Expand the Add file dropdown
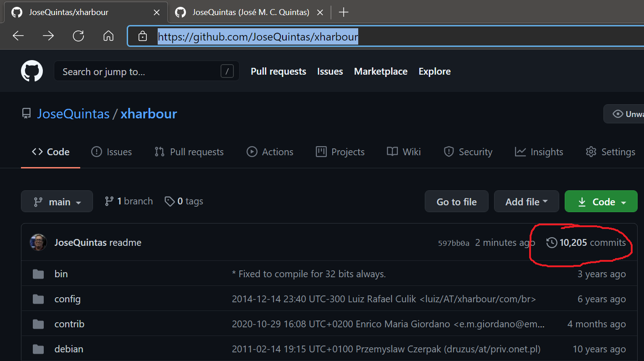 pos(526,202)
